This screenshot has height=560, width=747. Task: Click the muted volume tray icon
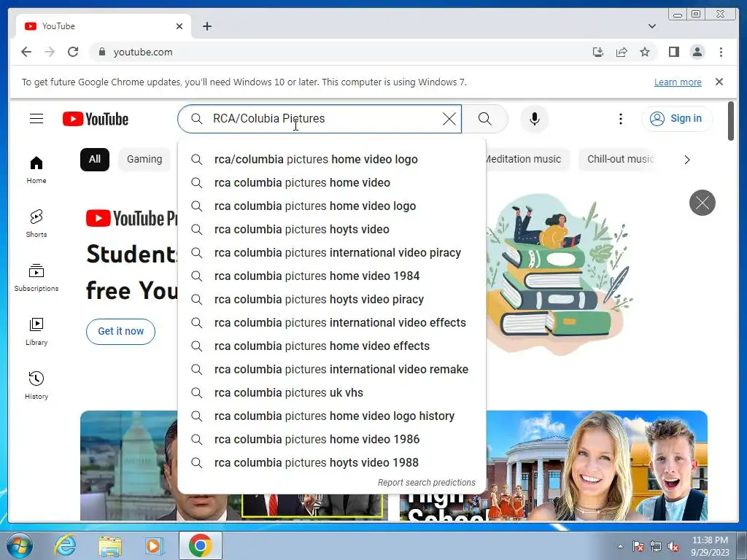click(673, 547)
